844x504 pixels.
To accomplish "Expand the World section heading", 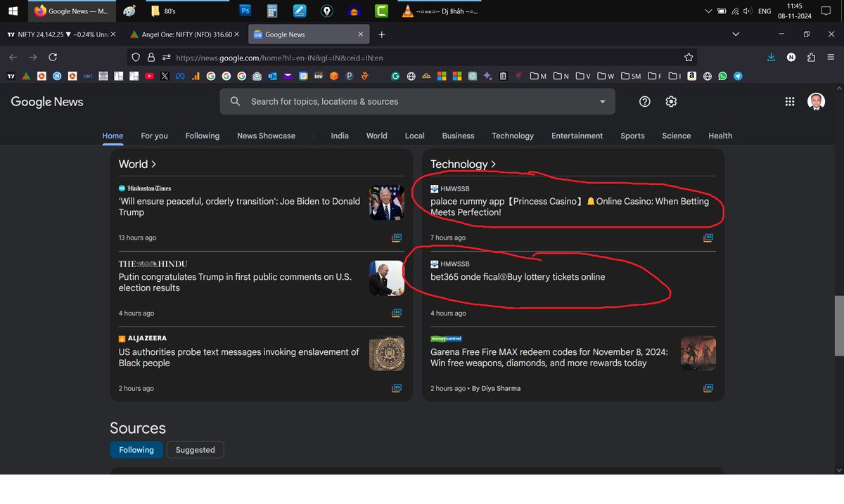I will coord(138,164).
